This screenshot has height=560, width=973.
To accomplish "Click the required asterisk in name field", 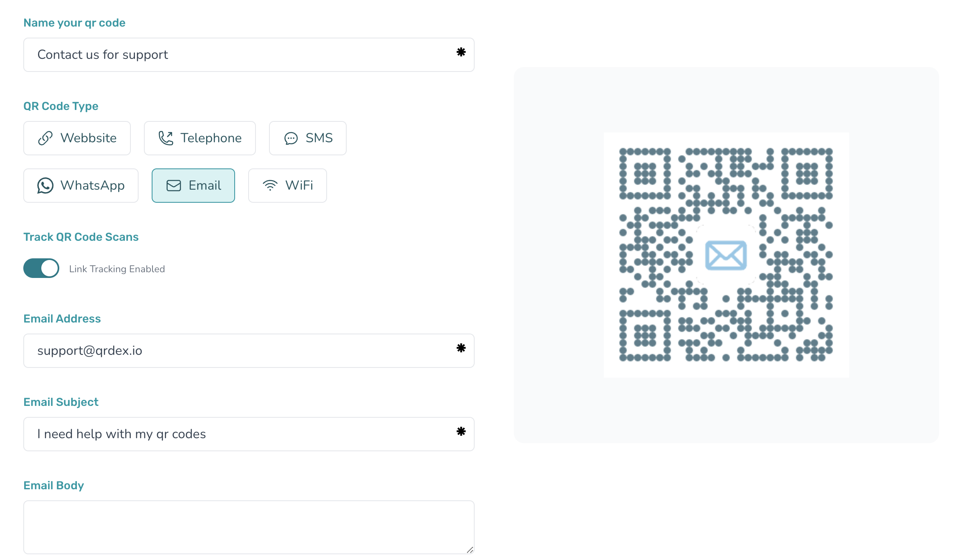I will click(x=461, y=52).
